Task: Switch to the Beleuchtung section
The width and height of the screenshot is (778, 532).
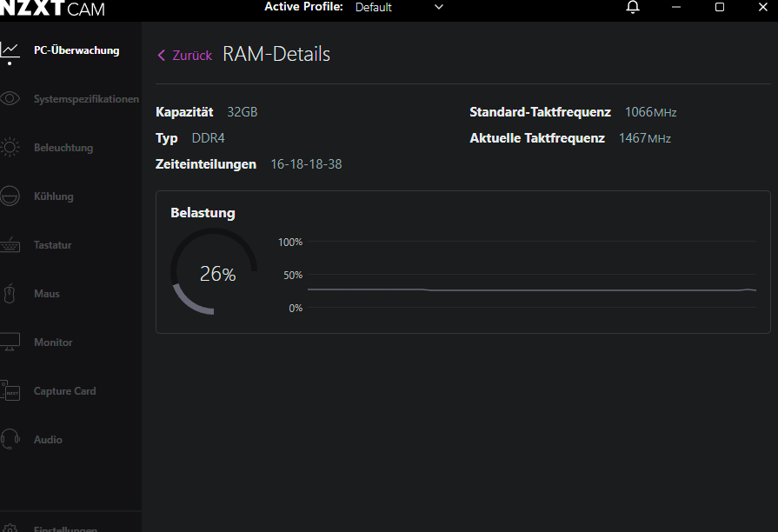Action: coord(63,148)
